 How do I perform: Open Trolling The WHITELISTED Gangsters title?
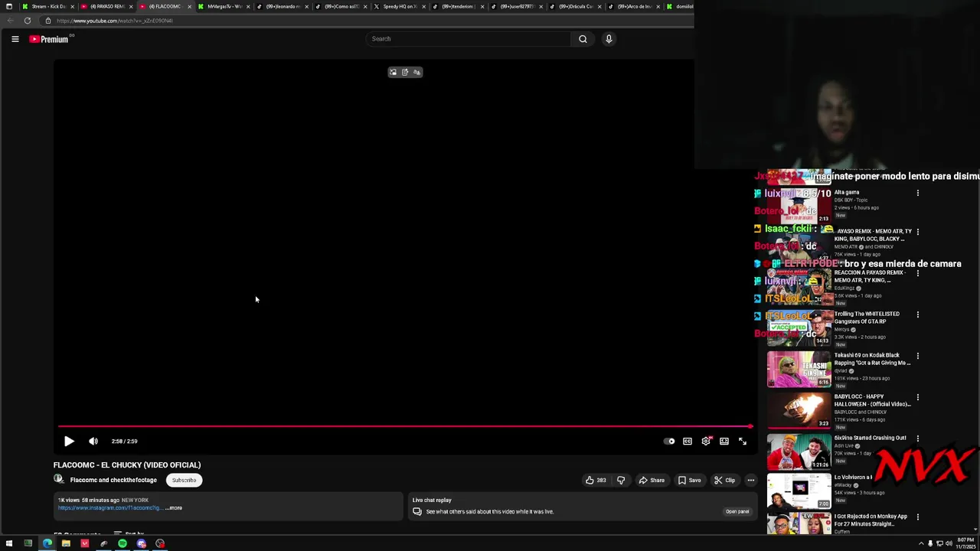pos(867,318)
